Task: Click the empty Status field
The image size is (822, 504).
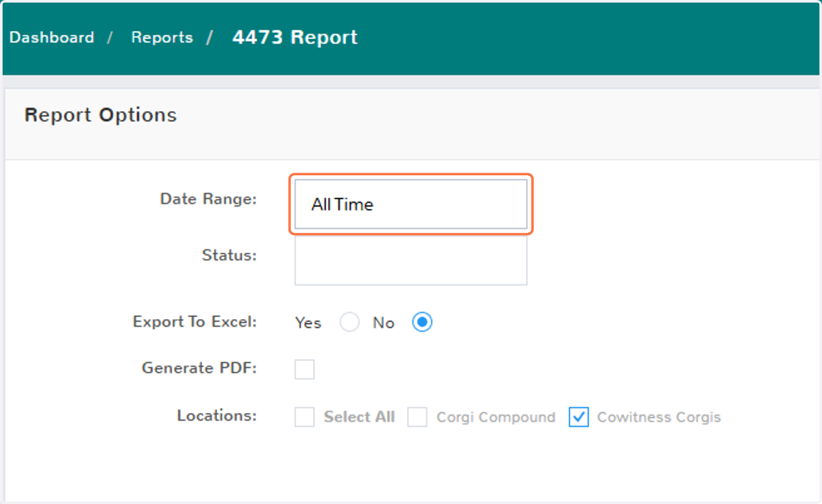Action: [411, 260]
